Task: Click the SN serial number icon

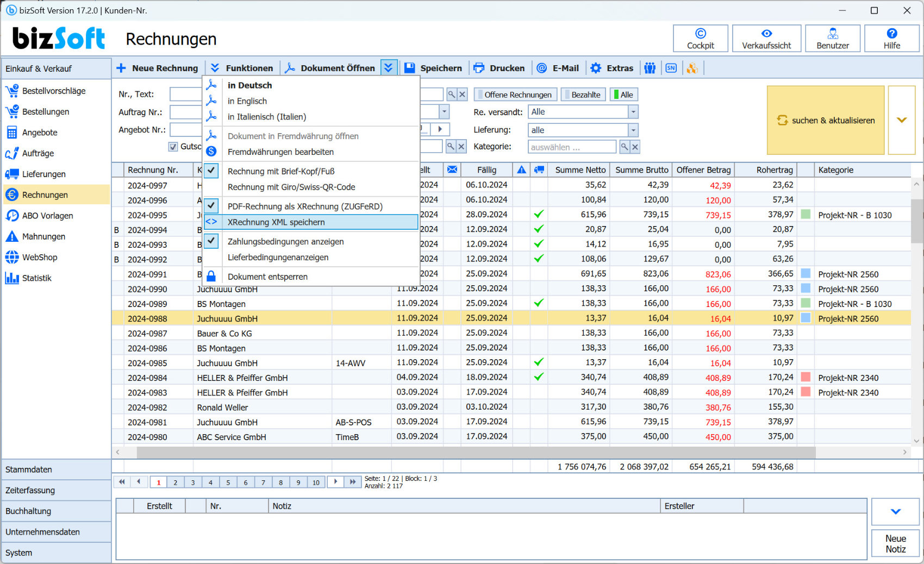Action: point(671,68)
